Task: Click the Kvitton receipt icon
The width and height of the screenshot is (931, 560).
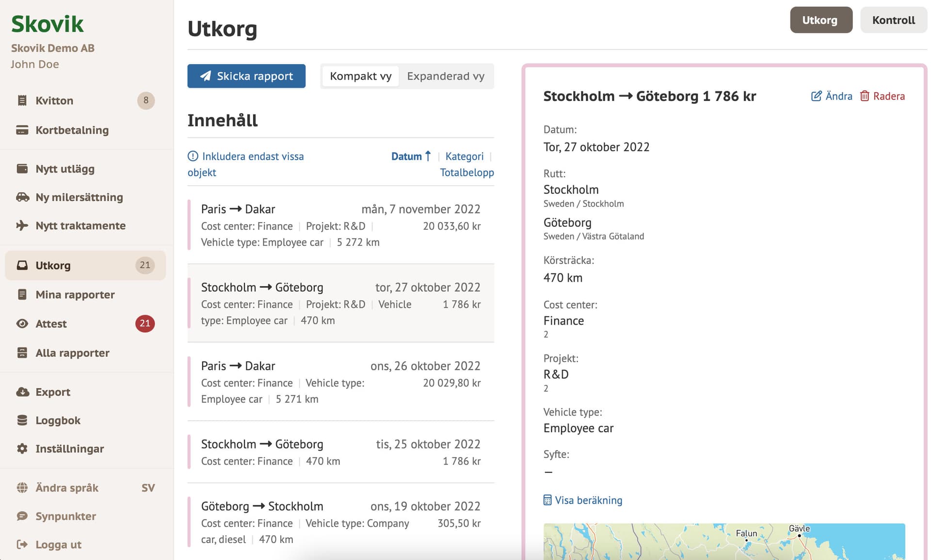Action: click(22, 100)
